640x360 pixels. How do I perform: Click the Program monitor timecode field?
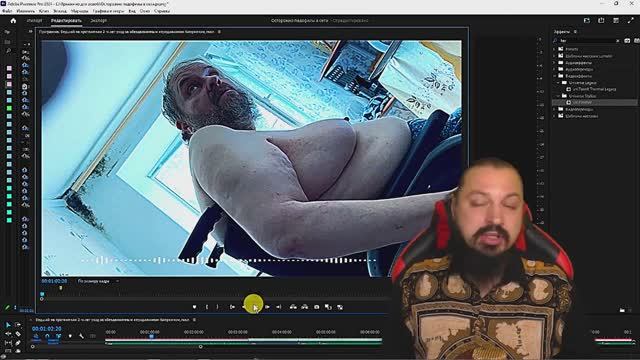tap(54, 281)
